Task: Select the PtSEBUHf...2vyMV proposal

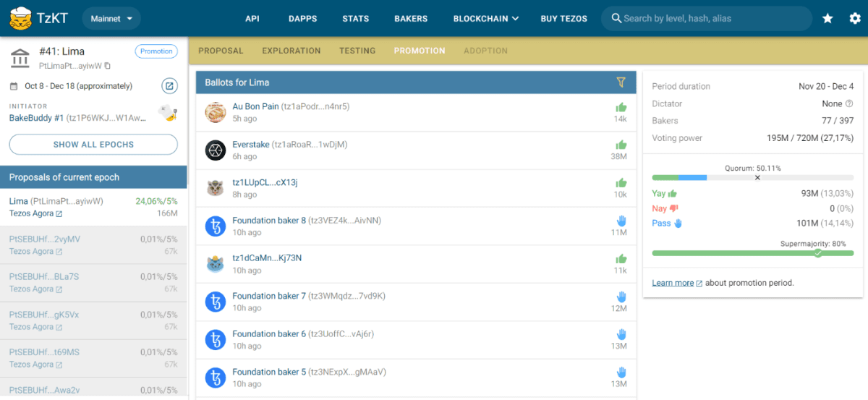Action: pyautogui.click(x=93, y=244)
